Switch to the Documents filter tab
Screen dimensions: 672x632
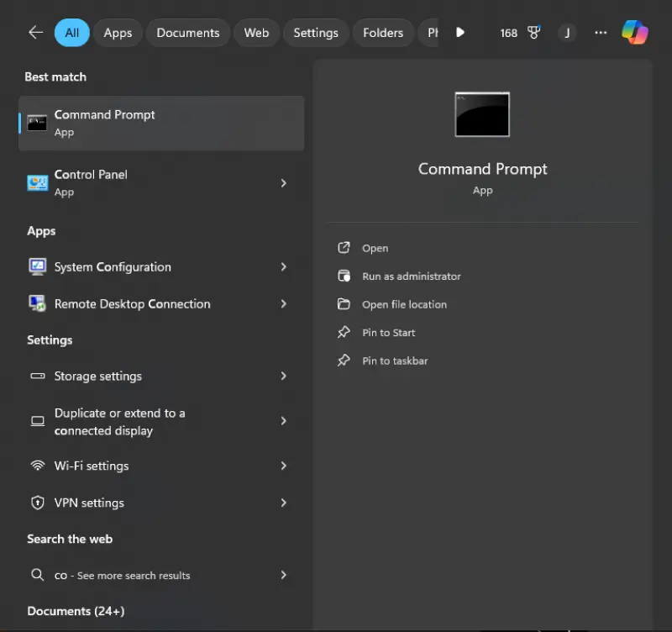point(187,33)
